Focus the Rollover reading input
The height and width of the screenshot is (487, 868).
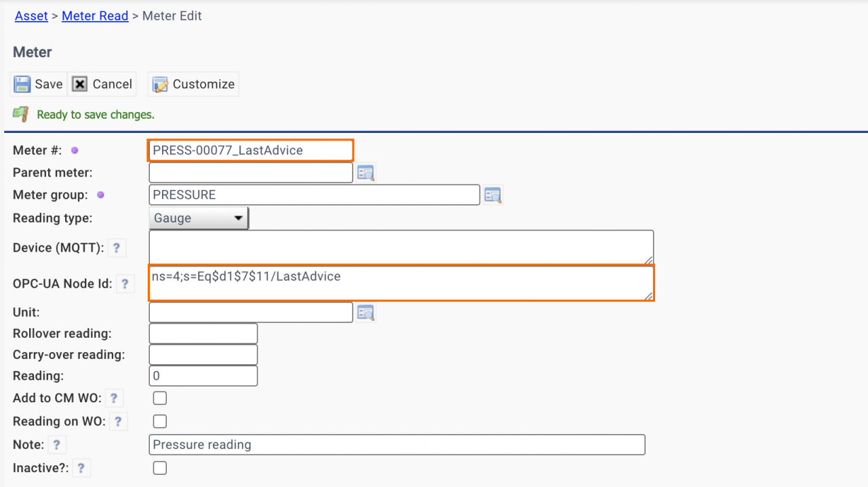(203, 334)
